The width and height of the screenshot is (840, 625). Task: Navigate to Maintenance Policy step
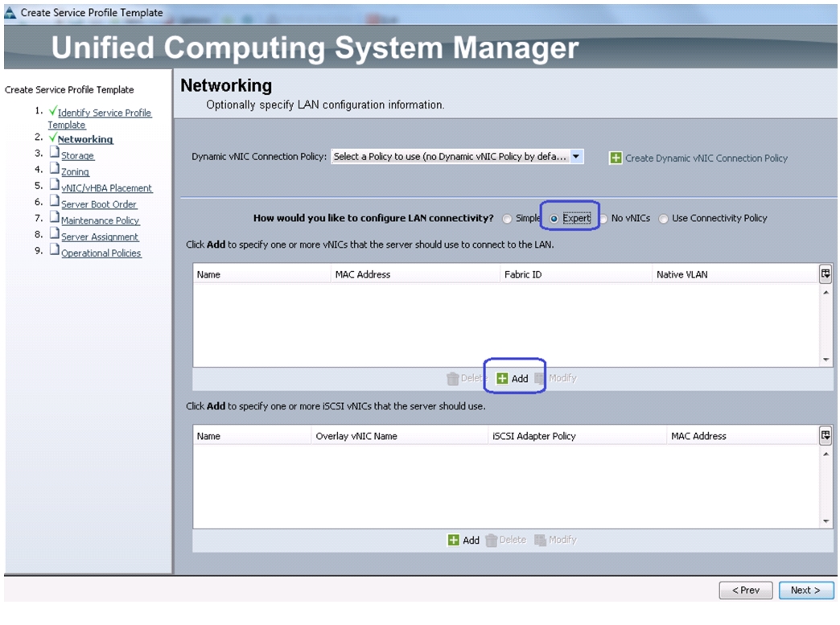tap(101, 220)
